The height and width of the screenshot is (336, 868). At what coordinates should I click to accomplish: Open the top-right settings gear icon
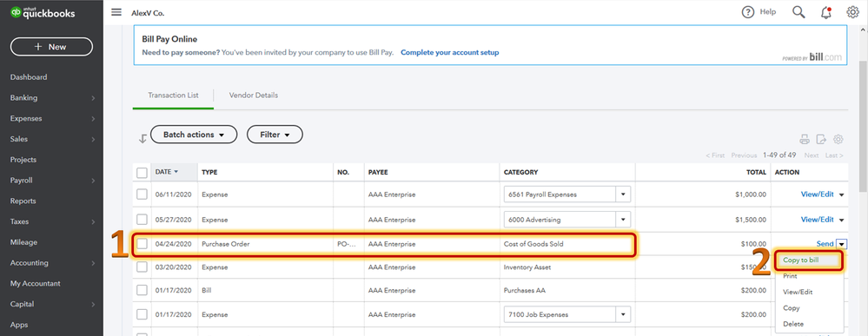tap(852, 12)
